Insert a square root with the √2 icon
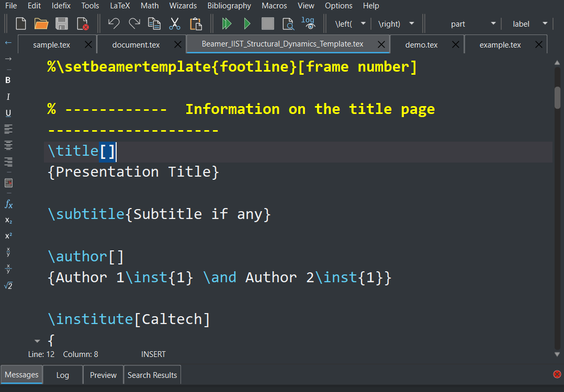 [x=8, y=285]
